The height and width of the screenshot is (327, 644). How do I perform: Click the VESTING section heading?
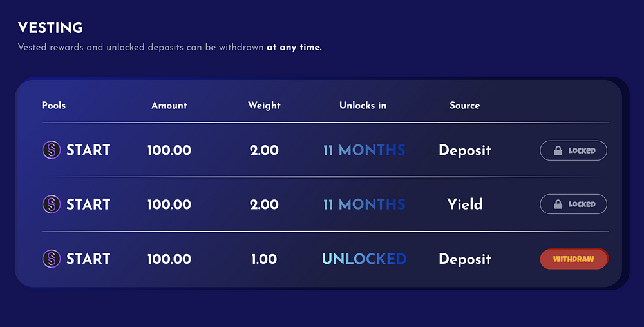pyautogui.click(x=50, y=28)
